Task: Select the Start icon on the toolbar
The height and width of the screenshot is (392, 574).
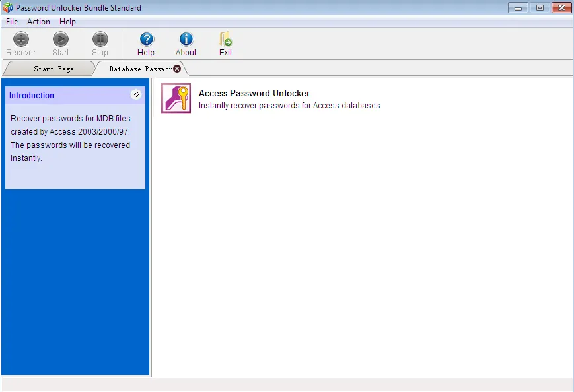Action: [60, 39]
